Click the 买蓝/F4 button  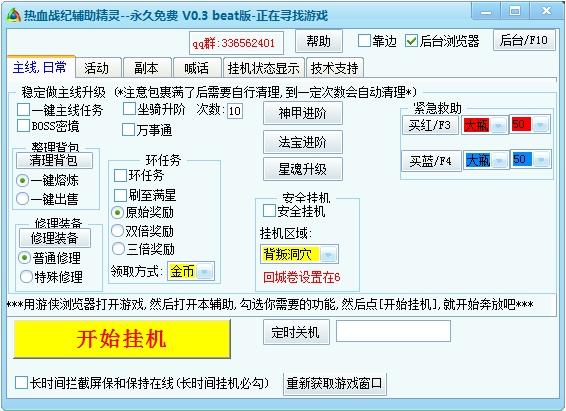[x=431, y=161]
